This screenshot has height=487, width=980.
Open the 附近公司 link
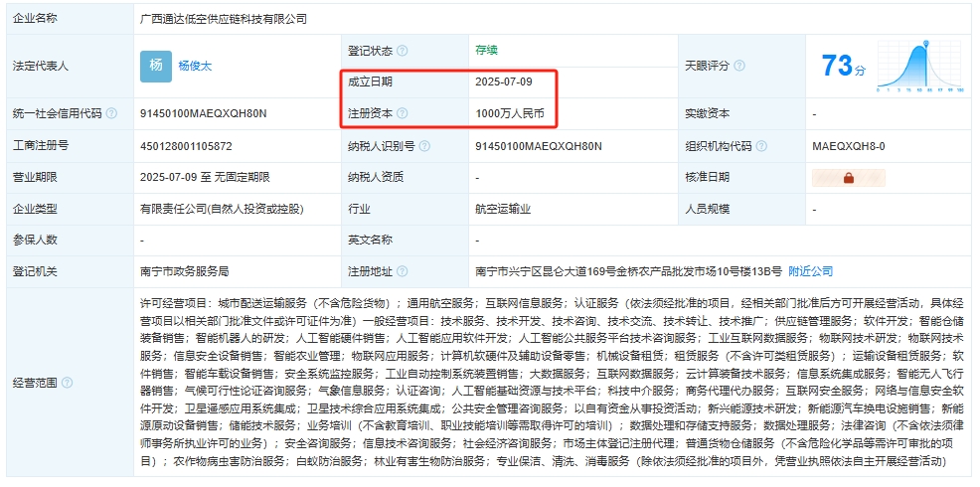(x=811, y=272)
